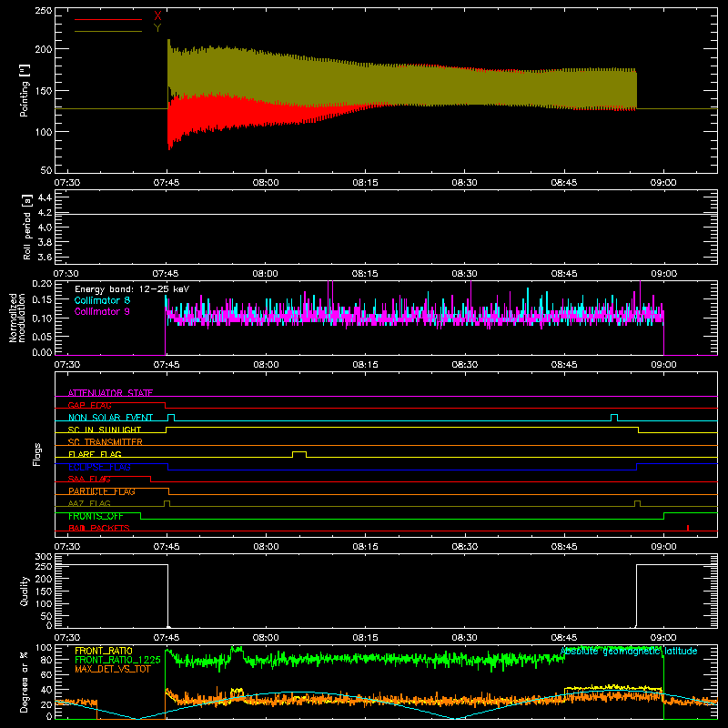
Task: Click the red X legend line
Action: pyautogui.click(x=108, y=19)
